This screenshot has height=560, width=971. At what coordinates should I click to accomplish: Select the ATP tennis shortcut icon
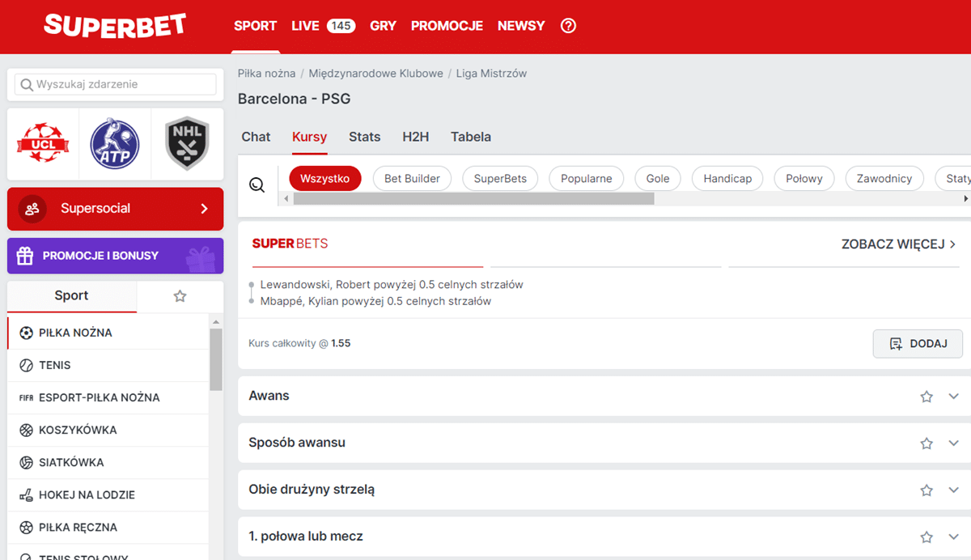pos(115,143)
